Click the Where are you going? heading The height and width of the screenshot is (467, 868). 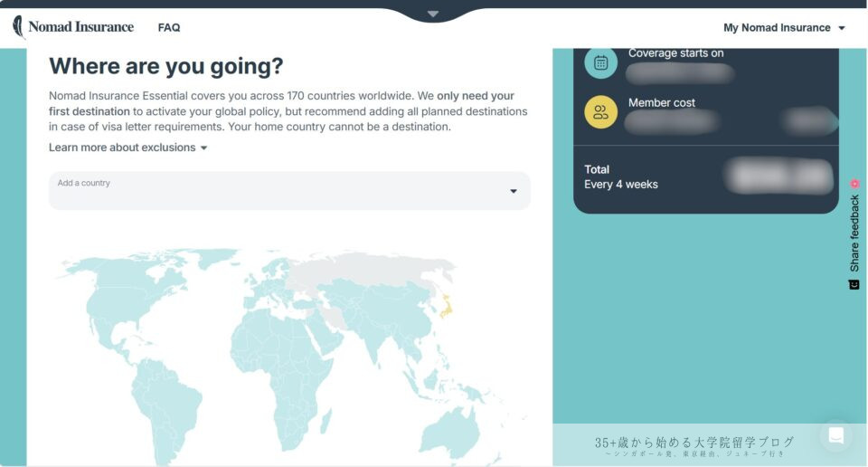[x=166, y=66]
